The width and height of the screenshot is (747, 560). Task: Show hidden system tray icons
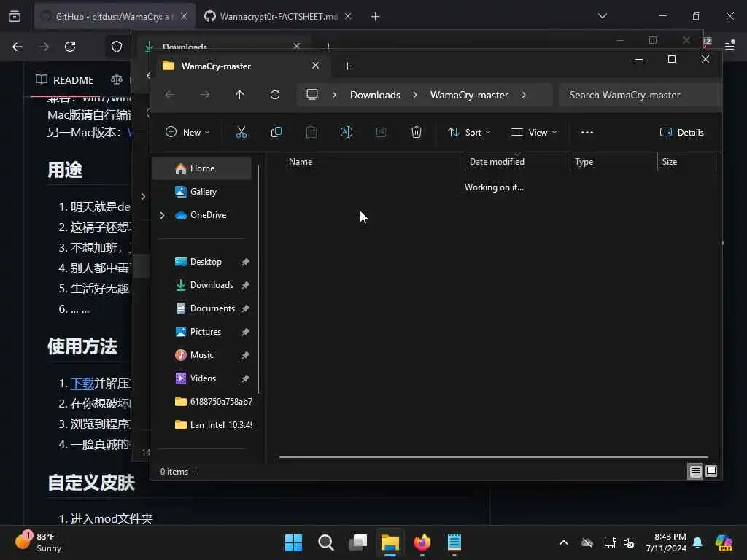564,542
